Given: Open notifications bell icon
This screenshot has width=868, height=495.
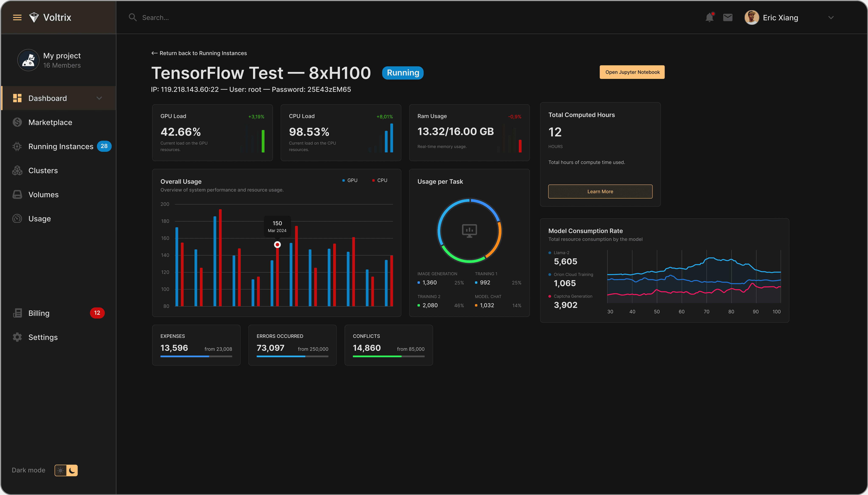Looking at the screenshot, I should click(709, 17).
